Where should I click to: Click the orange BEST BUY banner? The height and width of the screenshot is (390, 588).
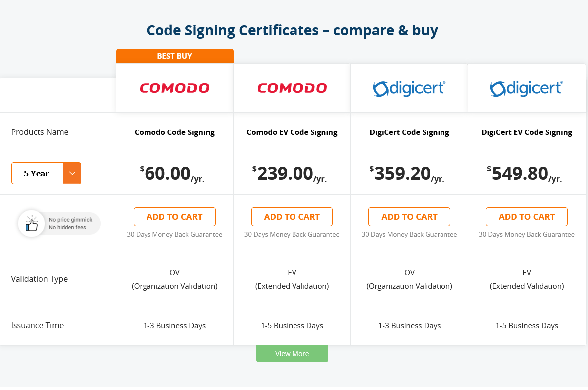click(x=174, y=56)
